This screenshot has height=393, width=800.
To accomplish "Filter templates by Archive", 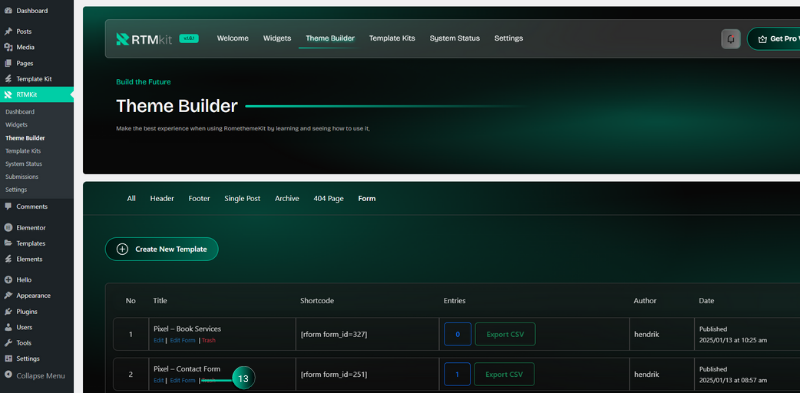I will coord(287,199).
